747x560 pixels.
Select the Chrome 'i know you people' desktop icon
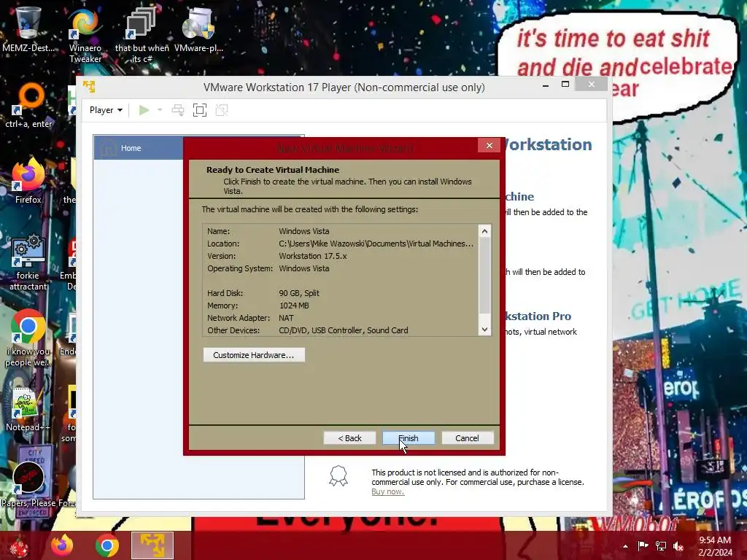28,338
